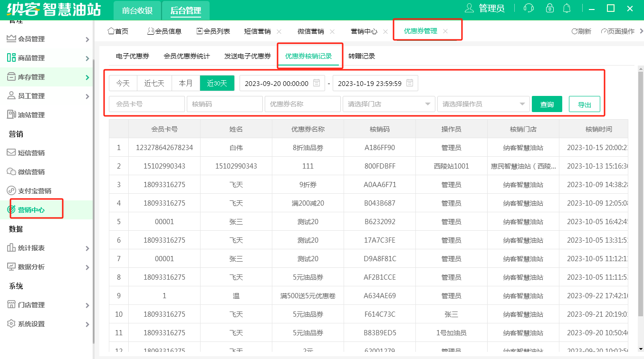Close the 短信营销 page tab
The width and height of the screenshot is (644, 359).
279,31
